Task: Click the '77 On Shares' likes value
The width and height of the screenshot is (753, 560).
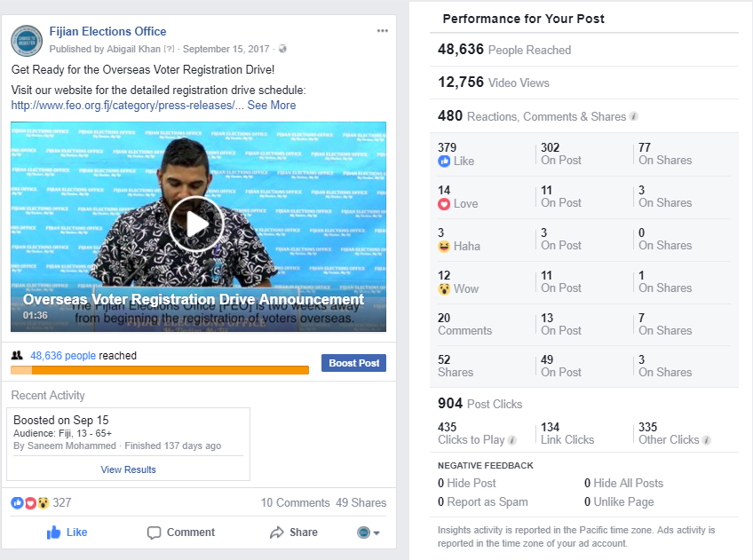Action: (x=665, y=154)
